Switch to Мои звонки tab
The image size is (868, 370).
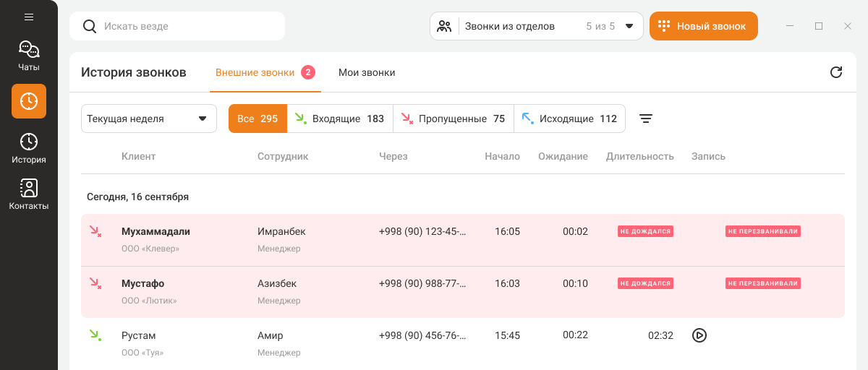click(x=367, y=72)
